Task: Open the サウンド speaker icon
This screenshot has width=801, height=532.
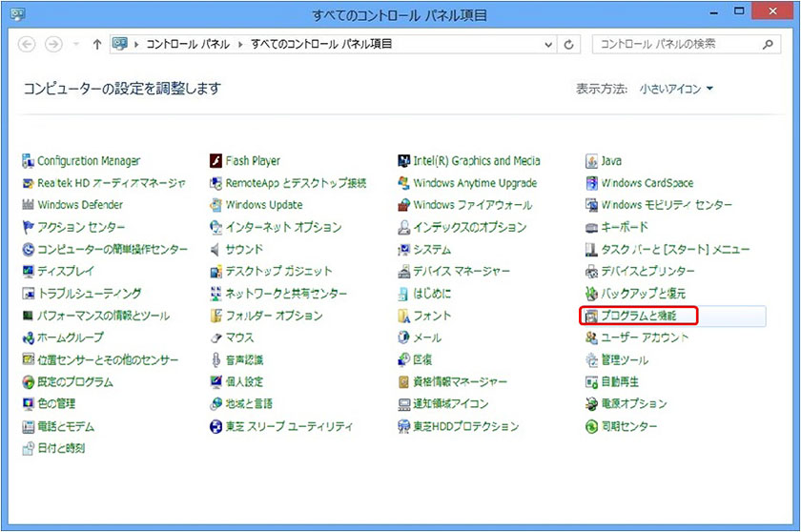Action: (216, 250)
